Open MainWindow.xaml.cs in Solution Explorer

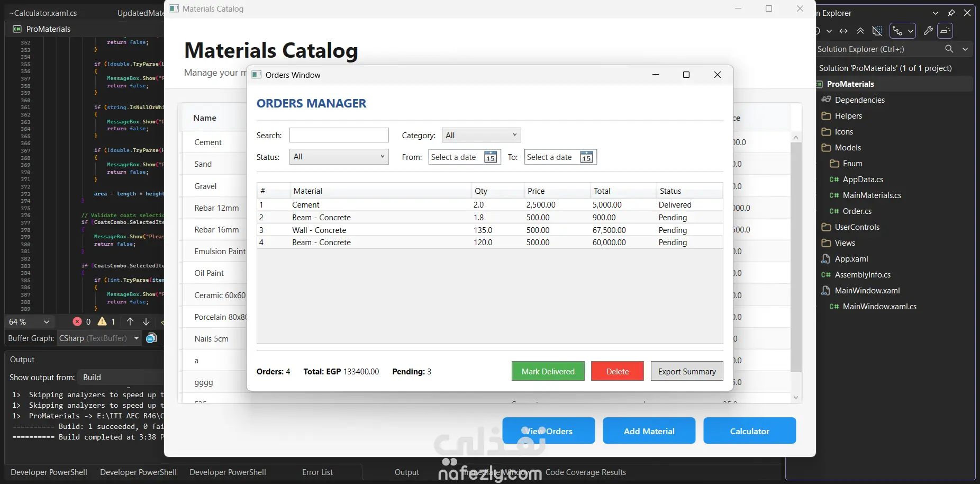click(879, 307)
